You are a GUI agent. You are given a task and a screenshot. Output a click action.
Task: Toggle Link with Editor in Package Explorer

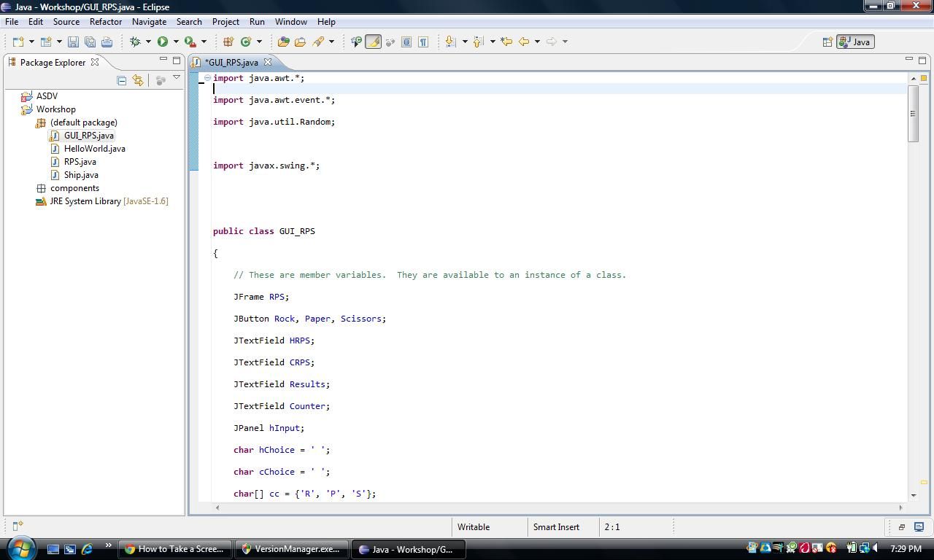point(138,80)
